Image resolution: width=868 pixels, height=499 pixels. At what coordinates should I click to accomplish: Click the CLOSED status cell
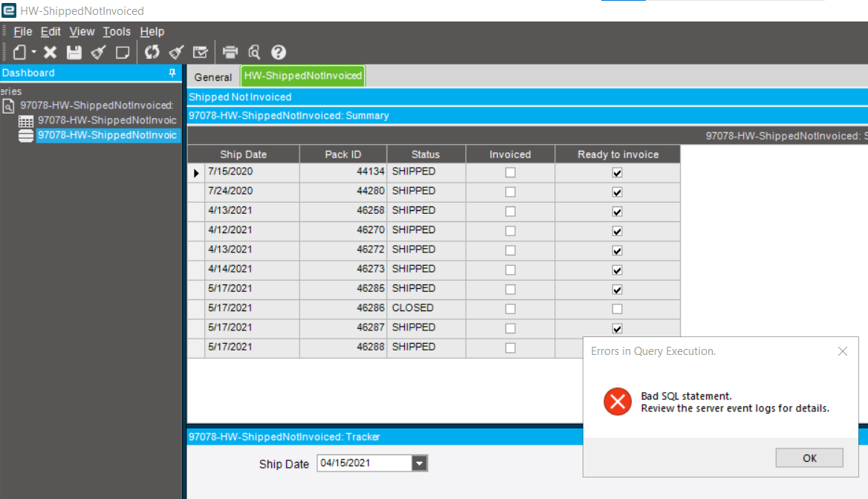click(426, 308)
